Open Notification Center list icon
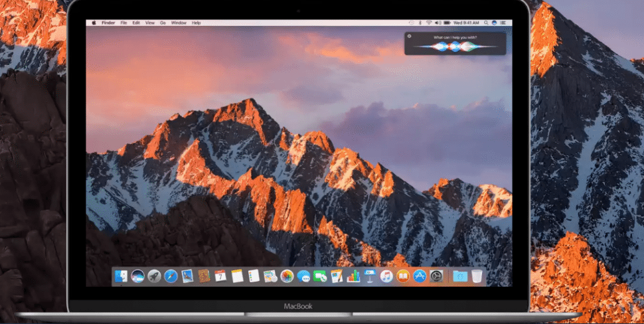The height and width of the screenshot is (324, 644). [503, 23]
